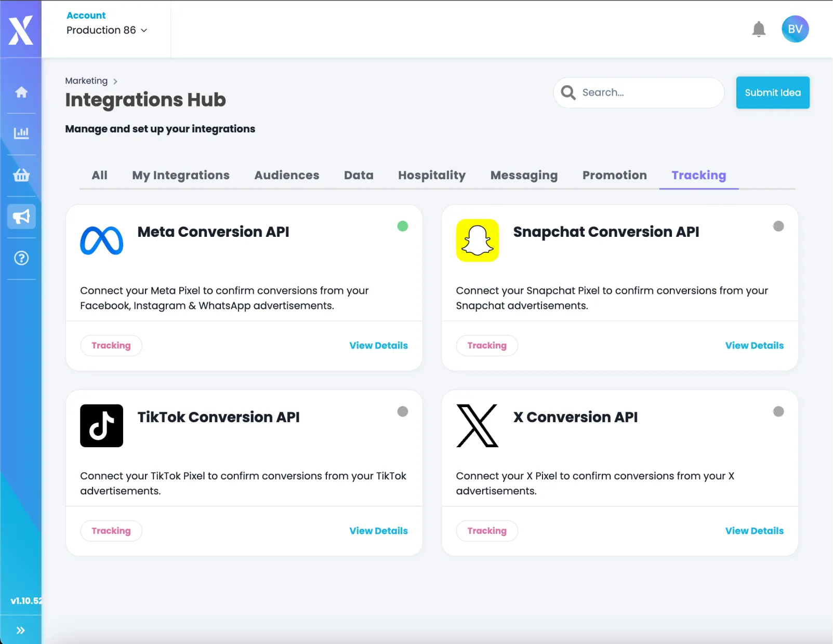Click the Tracking tag on the X card
833x644 pixels.
487,531
